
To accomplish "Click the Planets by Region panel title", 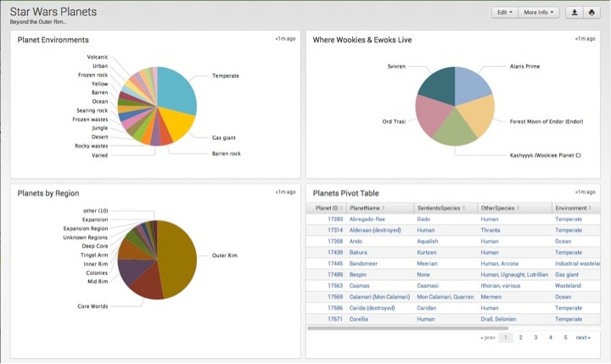I will point(48,193).
